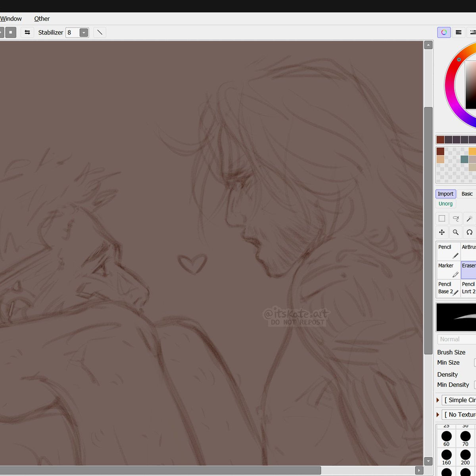
Task: Select the Move tool
Action: [442, 232]
